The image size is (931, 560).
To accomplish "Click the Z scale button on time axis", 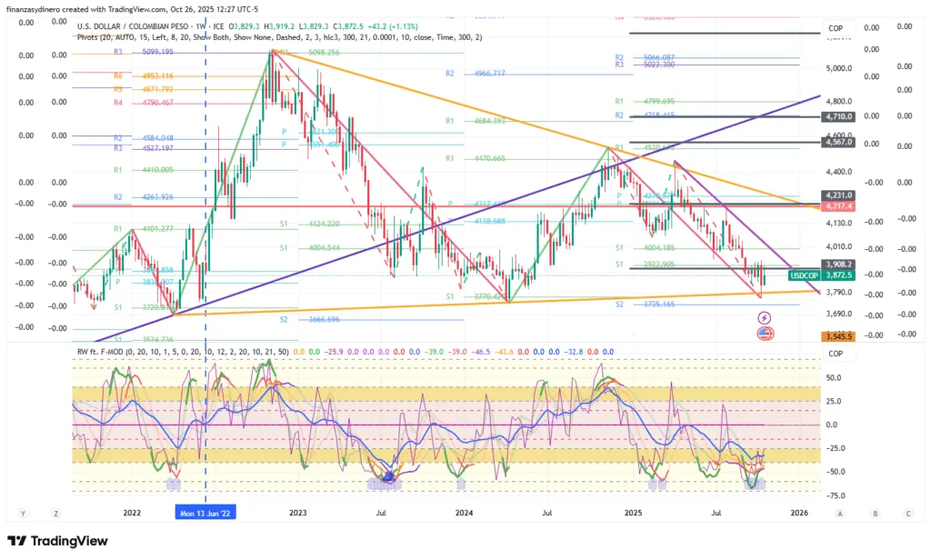I will 56,513.
